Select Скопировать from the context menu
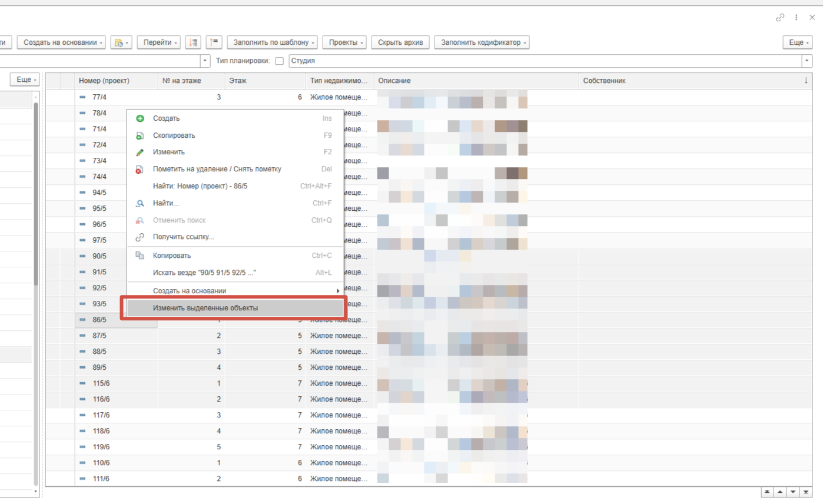 click(x=174, y=135)
